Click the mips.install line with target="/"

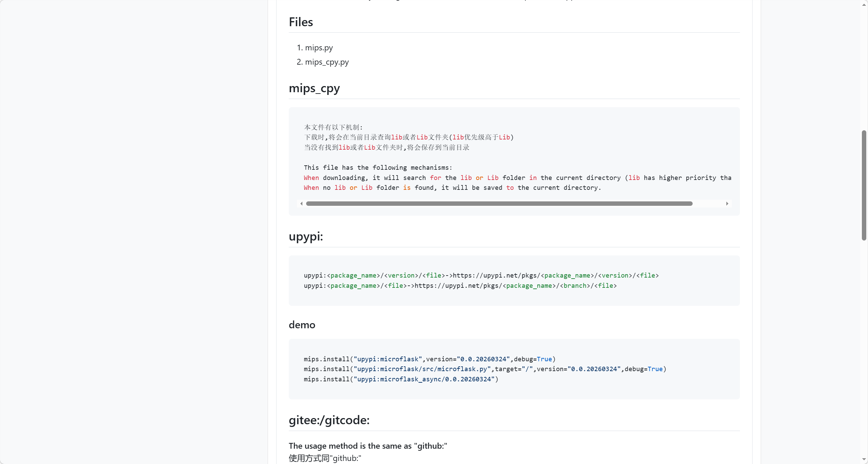point(485,369)
